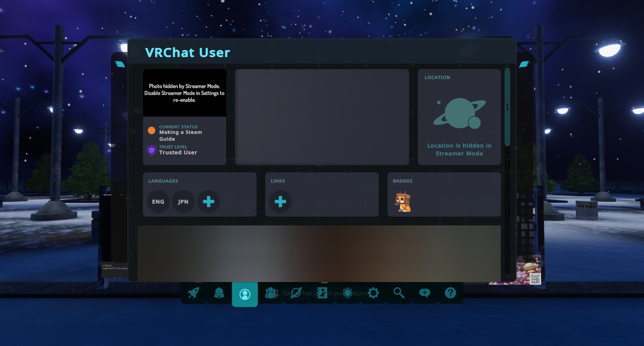Image resolution: width=644 pixels, height=346 pixels.
Task: Open the three-dot options beside scrollbar
Action: [507, 107]
